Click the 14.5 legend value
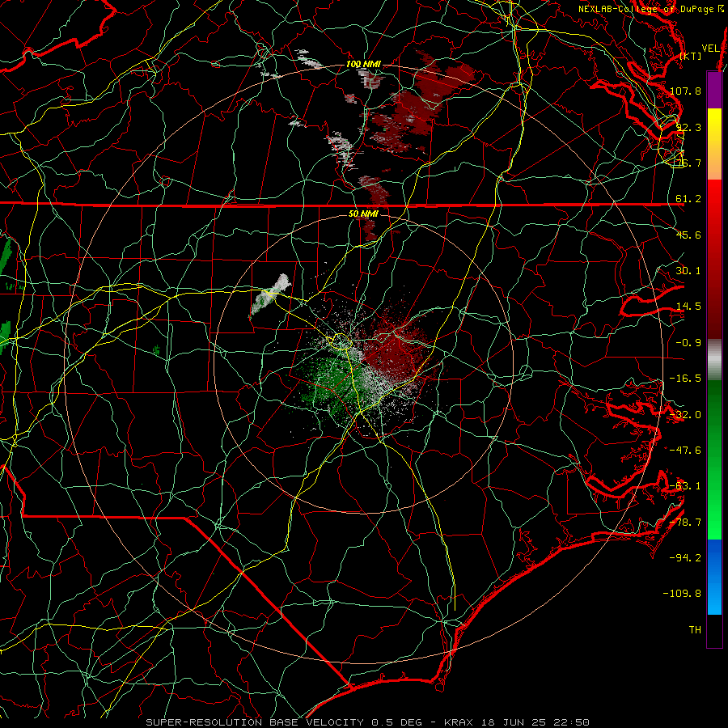The height and width of the screenshot is (728, 728). tap(688, 307)
